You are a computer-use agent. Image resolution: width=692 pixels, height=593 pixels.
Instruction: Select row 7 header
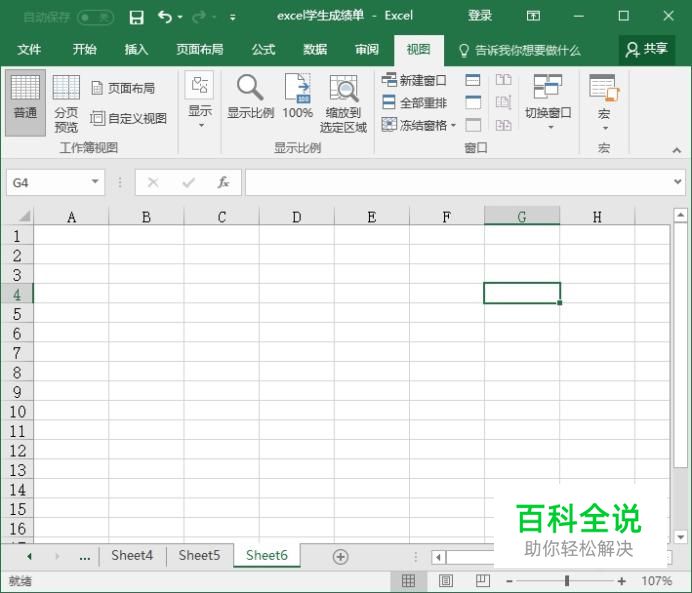[x=17, y=353]
